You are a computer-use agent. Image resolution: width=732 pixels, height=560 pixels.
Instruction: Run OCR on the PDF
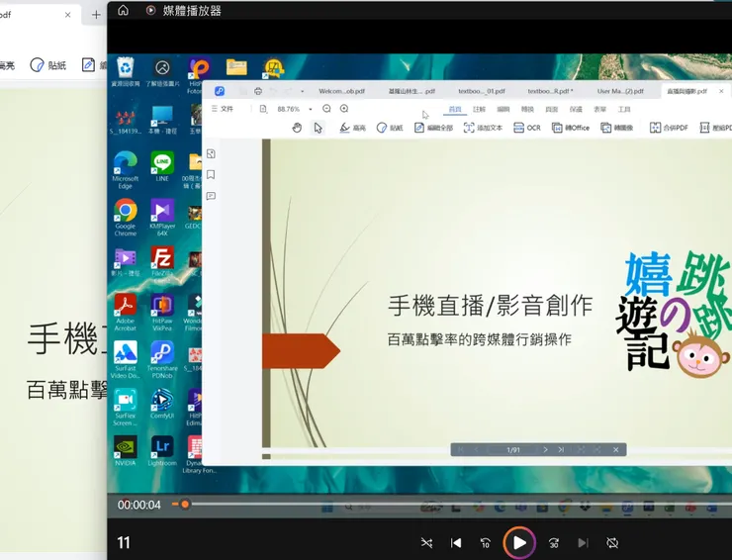tap(526, 128)
